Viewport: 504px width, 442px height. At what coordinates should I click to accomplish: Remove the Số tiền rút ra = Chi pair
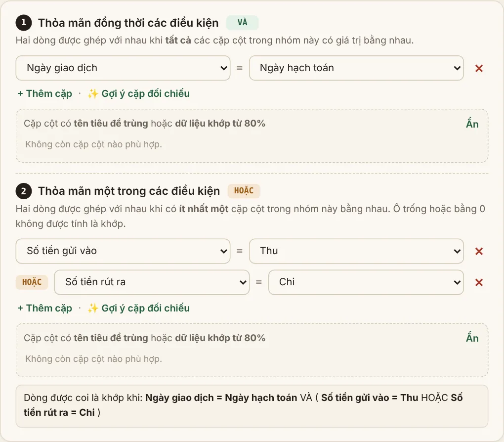479,282
